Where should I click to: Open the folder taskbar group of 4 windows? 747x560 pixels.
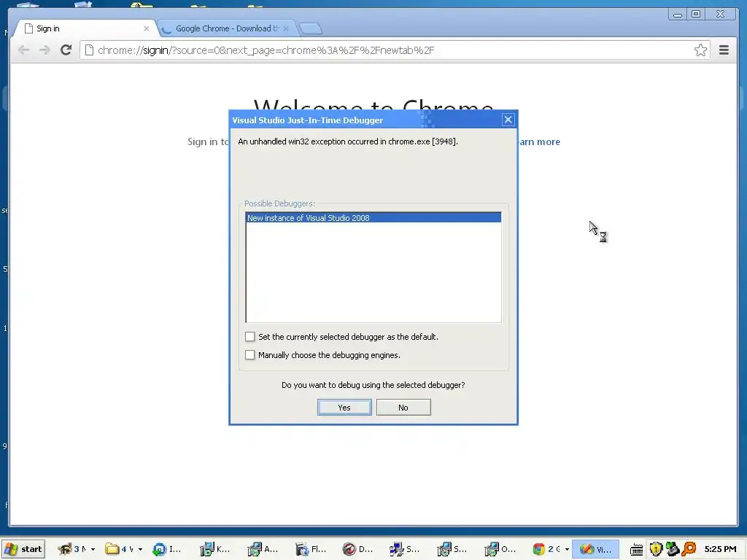[118, 549]
